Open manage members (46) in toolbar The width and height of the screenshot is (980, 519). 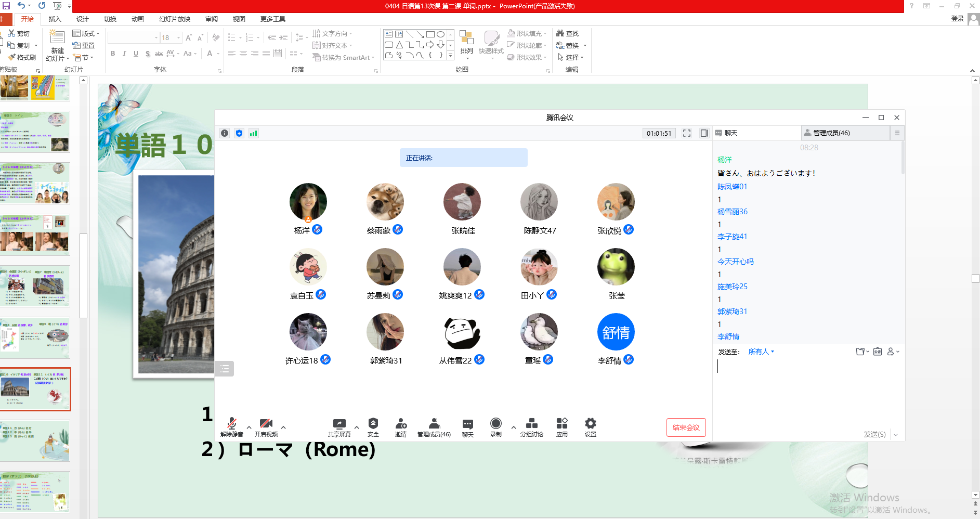tap(434, 427)
